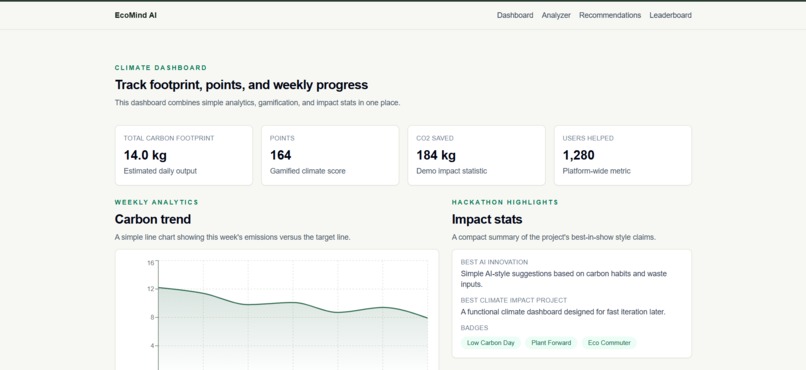Click the Best AI Innovation label

click(494, 262)
